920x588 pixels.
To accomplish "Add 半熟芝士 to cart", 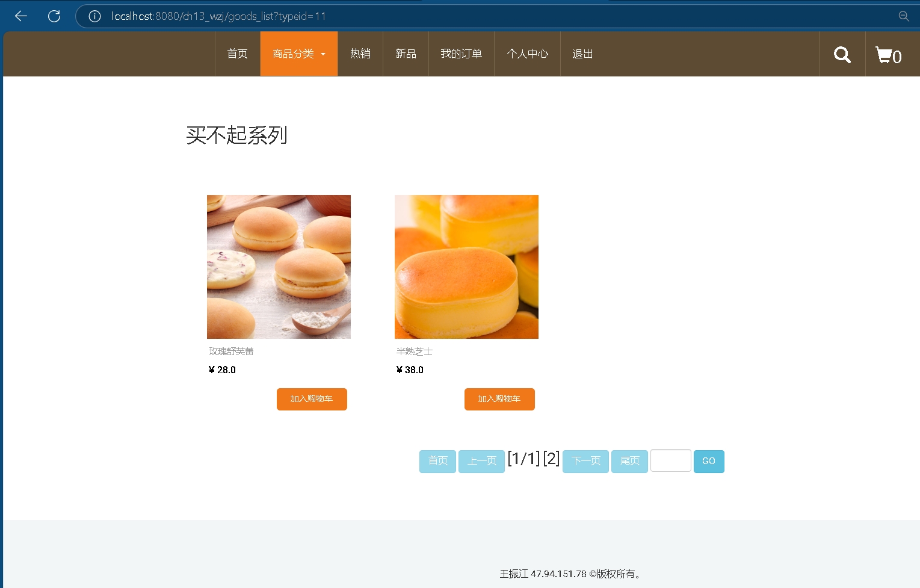I will point(499,399).
